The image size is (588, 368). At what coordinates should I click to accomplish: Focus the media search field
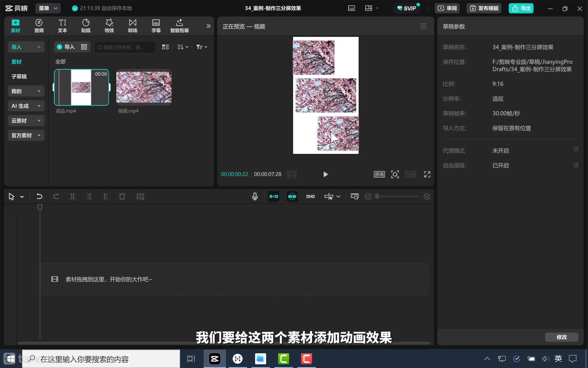click(x=125, y=47)
